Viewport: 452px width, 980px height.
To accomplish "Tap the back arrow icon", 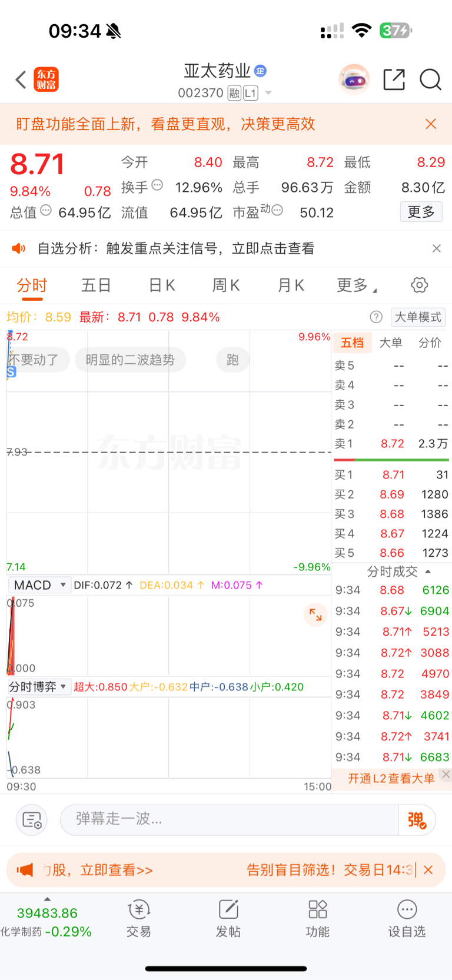I will pos(21,79).
